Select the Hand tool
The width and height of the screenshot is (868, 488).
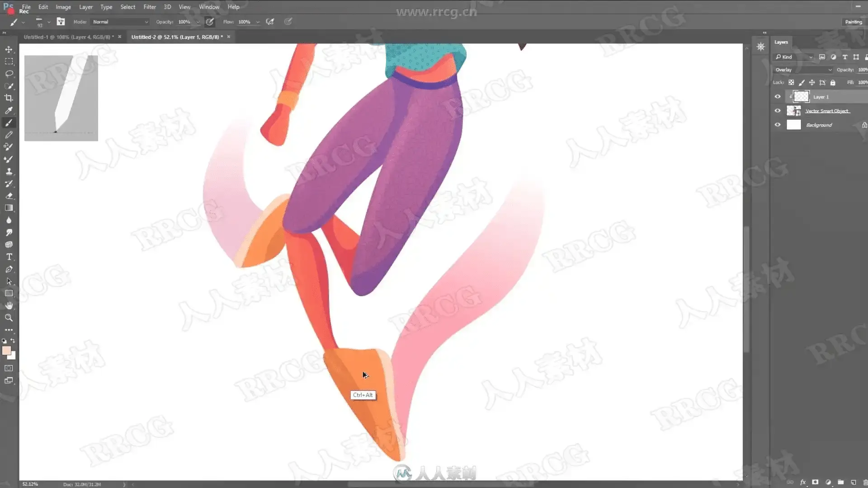point(9,305)
